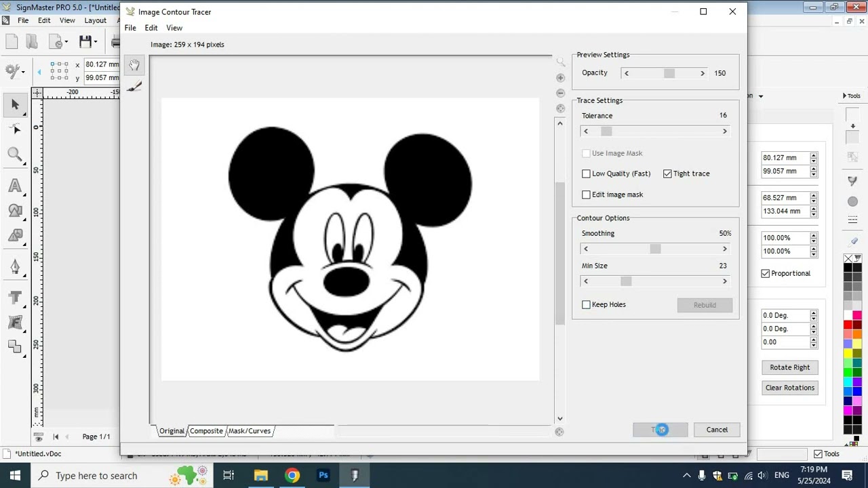Click Min Size slider right arrow
The image size is (868, 488).
click(x=724, y=281)
